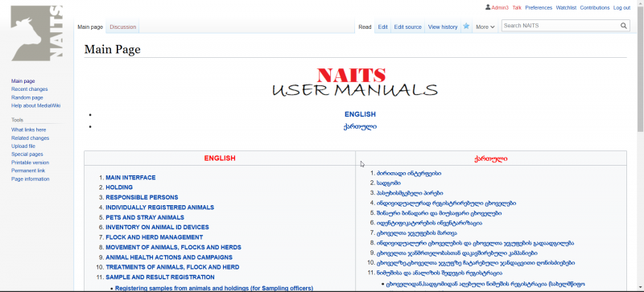Open INDIVIDUALLY REGISTERED ANIMALS manual

click(159, 208)
